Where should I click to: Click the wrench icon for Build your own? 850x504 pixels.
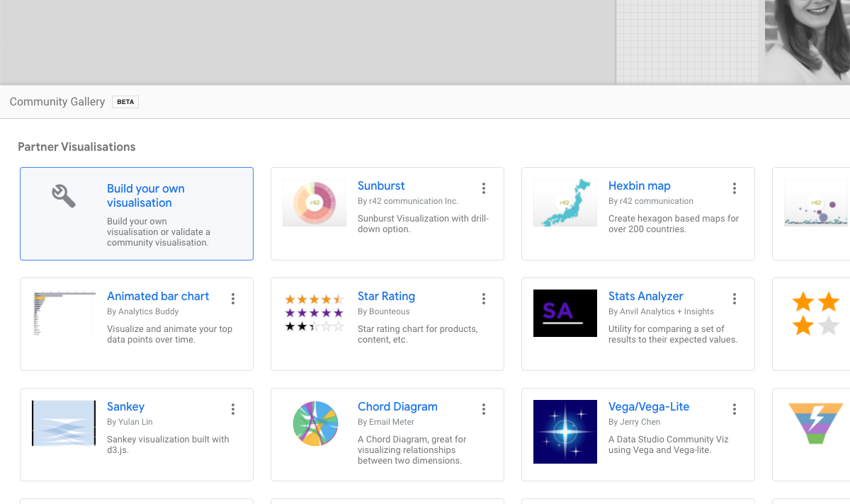click(64, 195)
